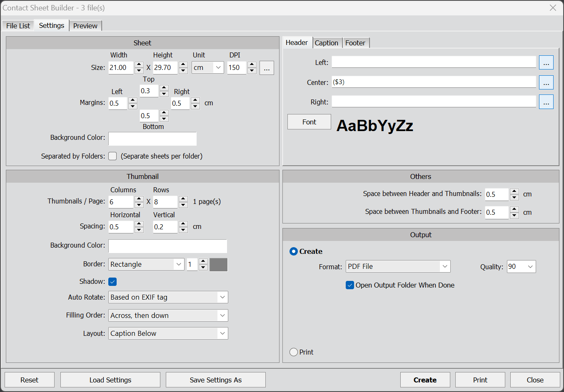Open the Unit dropdown

(207, 68)
